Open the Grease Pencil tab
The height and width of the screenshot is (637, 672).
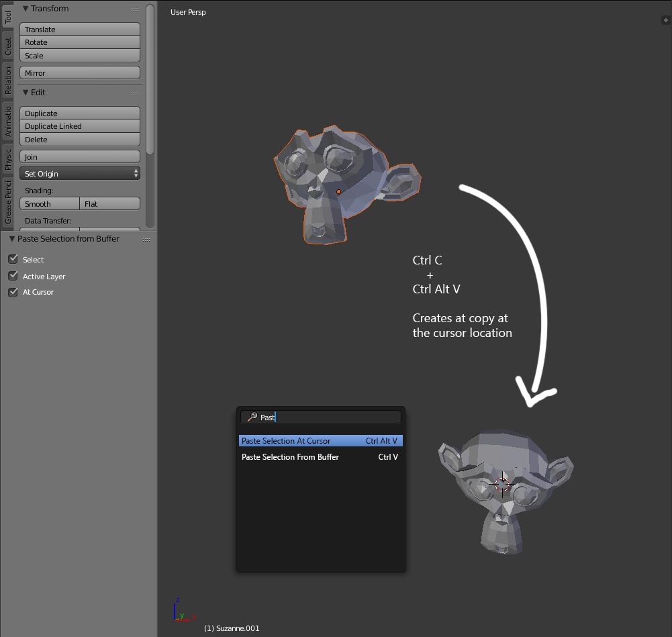tap(7, 202)
